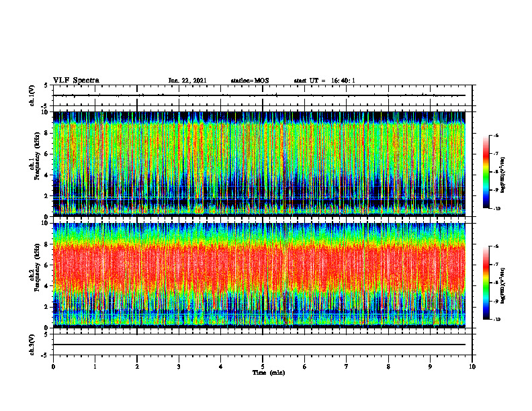The height and width of the screenshot is (411, 532).
Task: Click the "start UT = 16:40: 1" label
Action: (324, 81)
